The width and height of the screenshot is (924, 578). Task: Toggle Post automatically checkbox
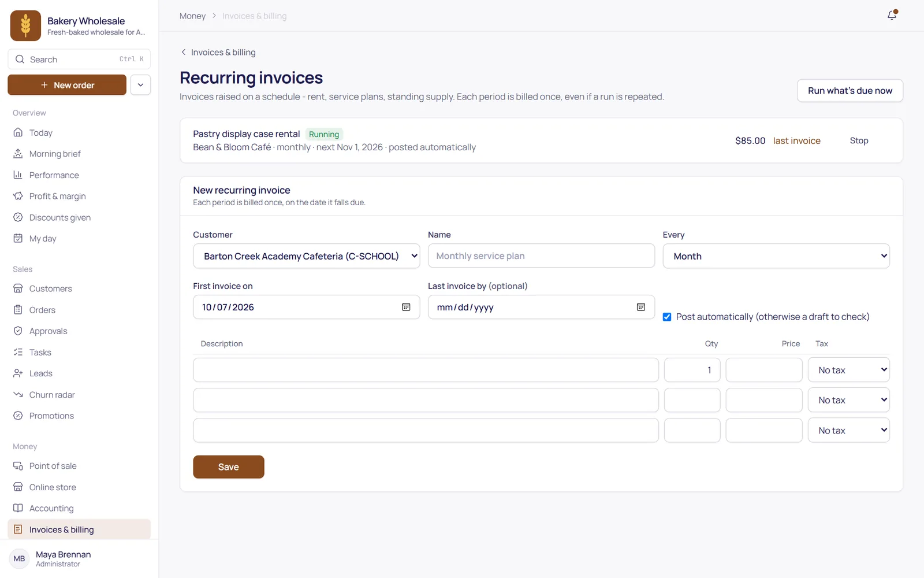click(667, 317)
